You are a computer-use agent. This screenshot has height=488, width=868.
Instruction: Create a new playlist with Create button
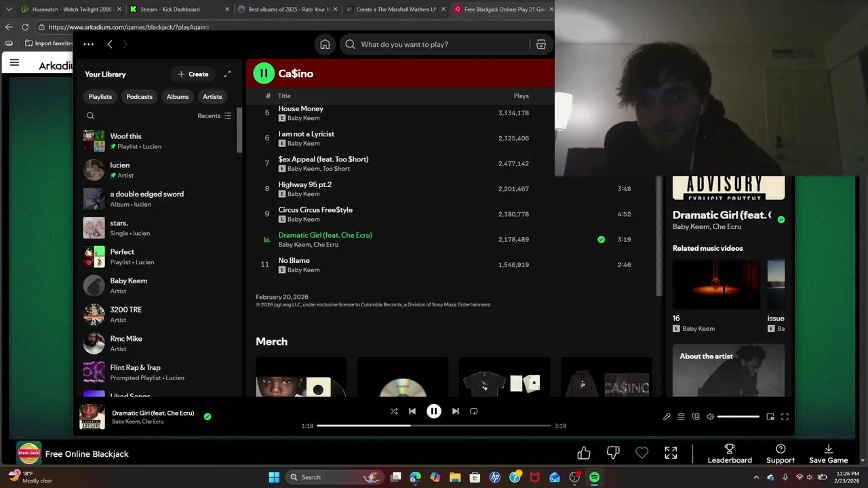pos(193,74)
